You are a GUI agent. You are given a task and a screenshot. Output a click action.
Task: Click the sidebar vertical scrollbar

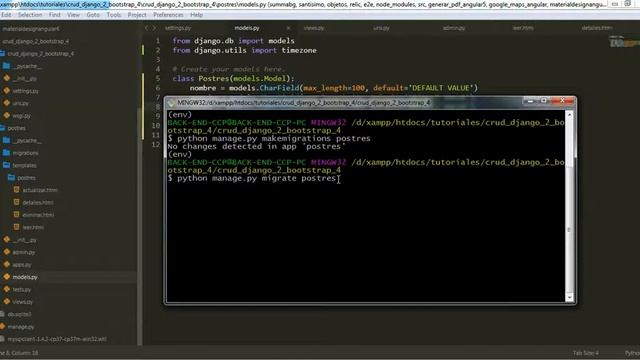coord(140,227)
